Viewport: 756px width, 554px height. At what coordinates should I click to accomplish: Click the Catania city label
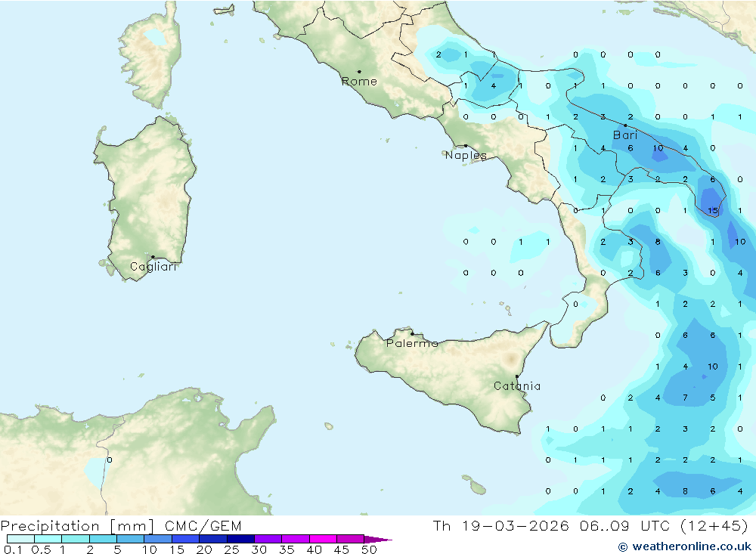(517, 385)
